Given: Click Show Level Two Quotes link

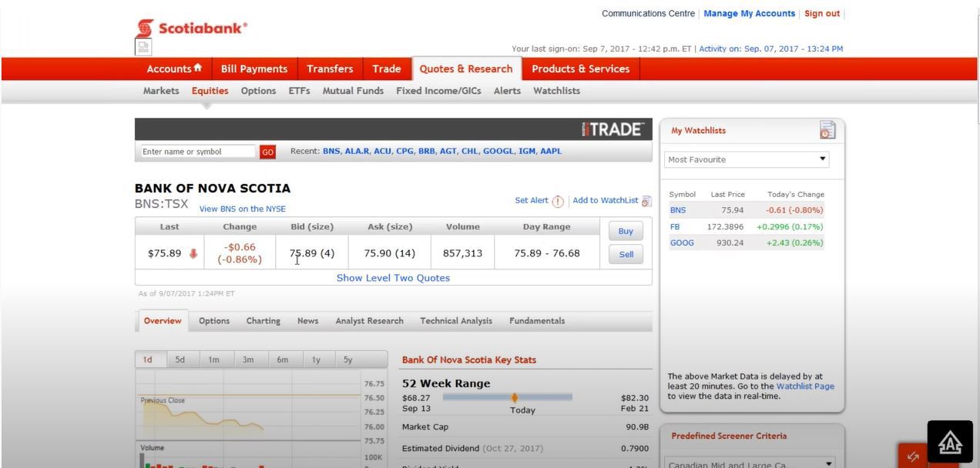Looking at the screenshot, I should (x=393, y=278).
